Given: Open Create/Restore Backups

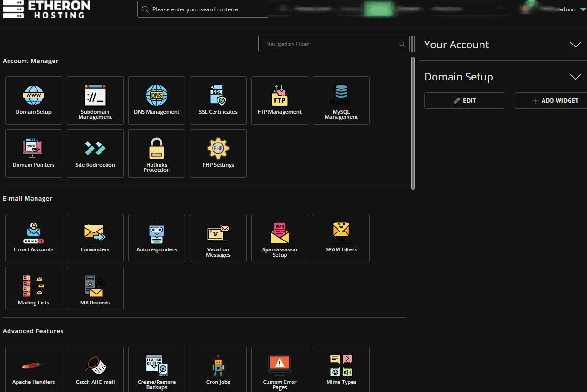Looking at the screenshot, I should pos(157,370).
